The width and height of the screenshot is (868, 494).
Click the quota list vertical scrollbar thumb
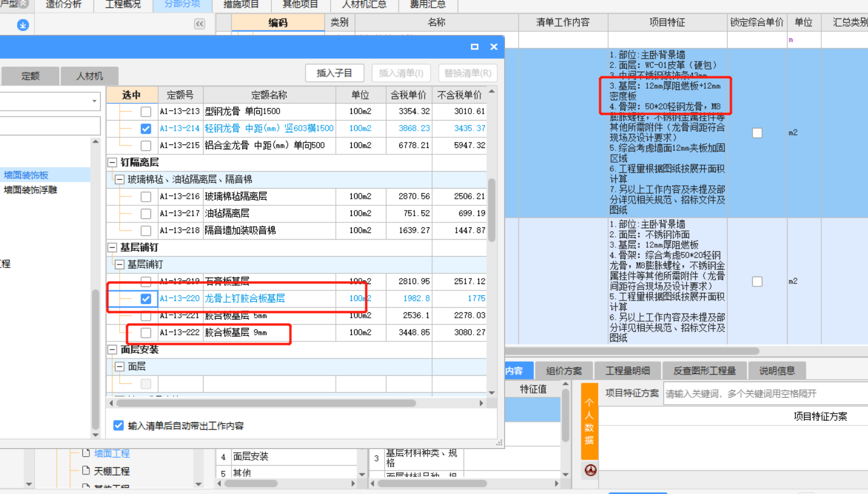click(491, 210)
